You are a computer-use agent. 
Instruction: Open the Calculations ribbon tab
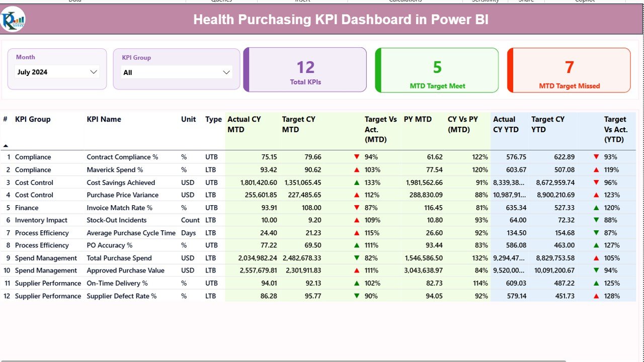406,2
